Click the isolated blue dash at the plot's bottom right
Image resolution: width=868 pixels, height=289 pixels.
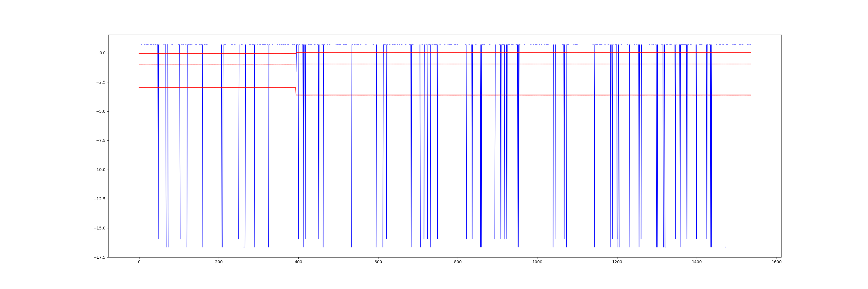(725, 247)
